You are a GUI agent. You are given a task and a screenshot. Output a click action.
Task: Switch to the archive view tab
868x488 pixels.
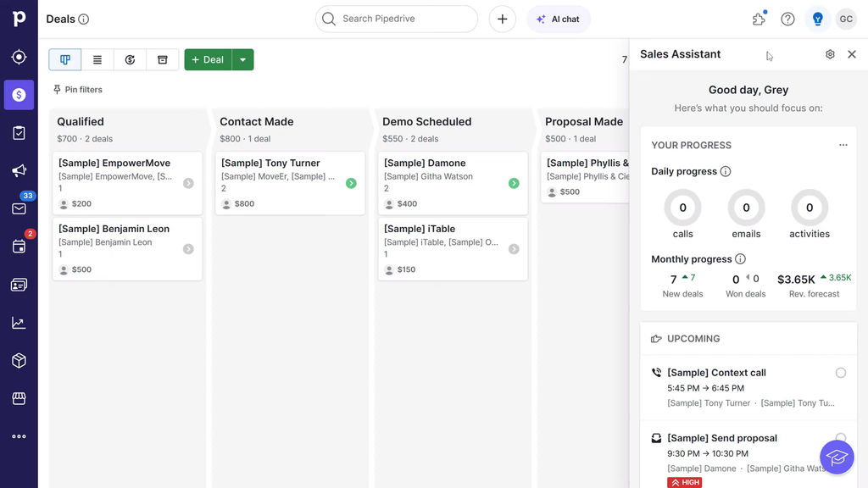click(162, 60)
